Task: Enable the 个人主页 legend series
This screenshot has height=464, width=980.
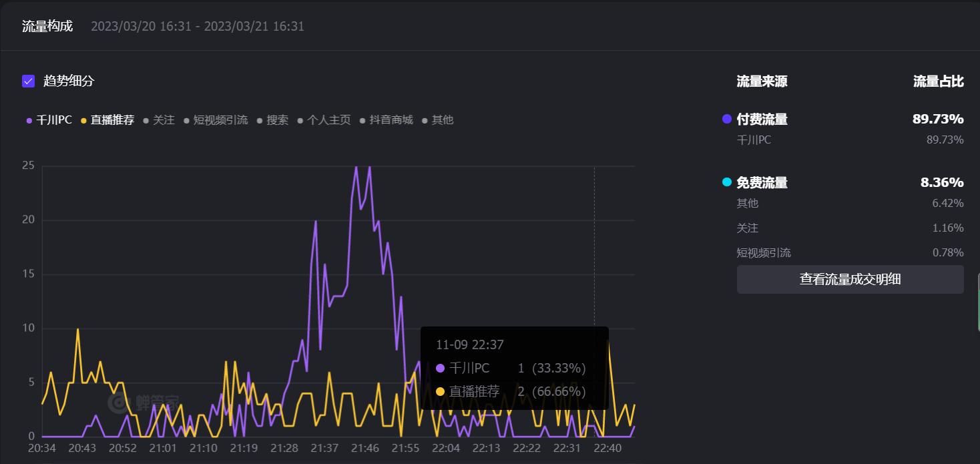Action: [x=324, y=120]
